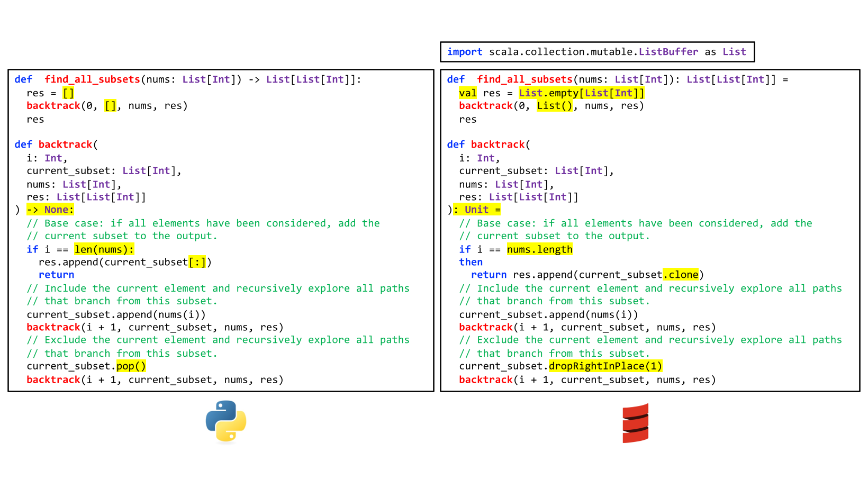Select highlighted 'List.empty[List[Int]]' in Scala
The height and width of the screenshot is (488, 868).
(581, 93)
